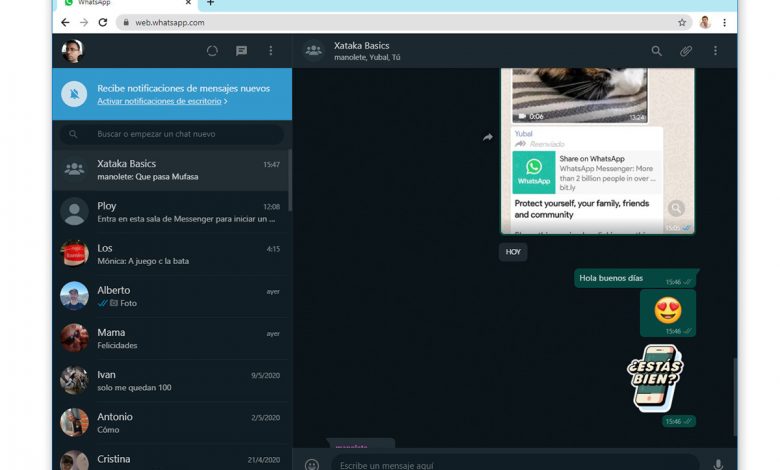780x470 pixels.
Task: Reload the WhatsApp Web page
Action: pyautogui.click(x=103, y=22)
